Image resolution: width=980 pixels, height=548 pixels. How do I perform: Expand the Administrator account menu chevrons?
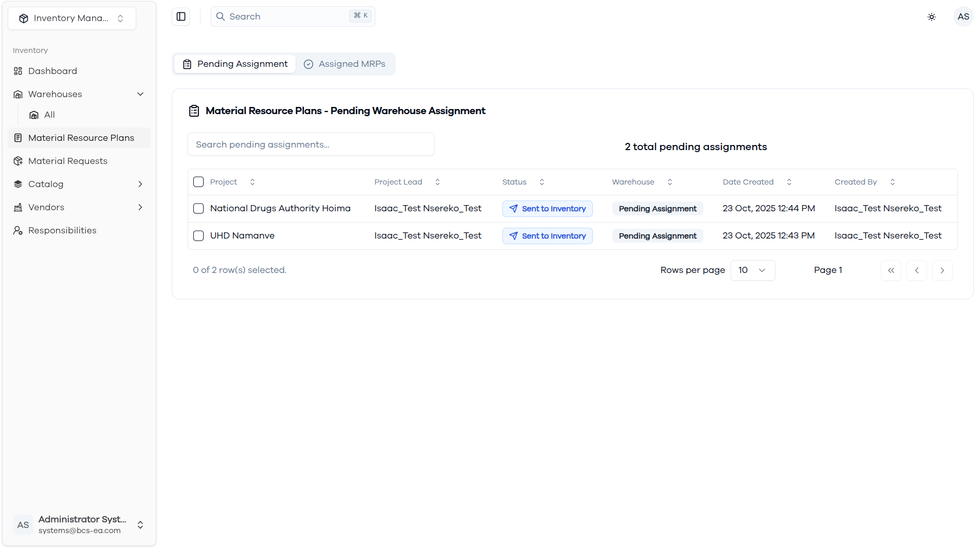click(140, 525)
